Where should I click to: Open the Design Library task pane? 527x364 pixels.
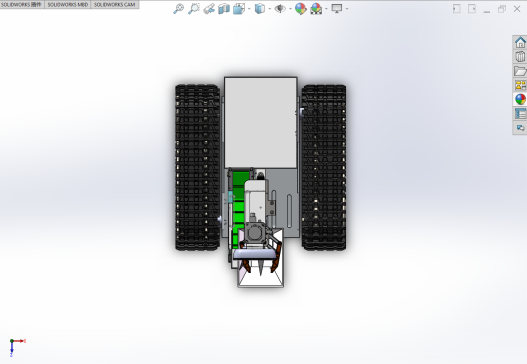click(520, 56)
